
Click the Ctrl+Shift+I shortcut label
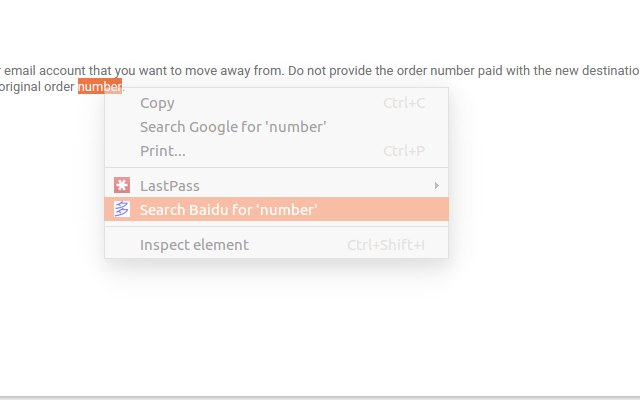pos(386,245)
